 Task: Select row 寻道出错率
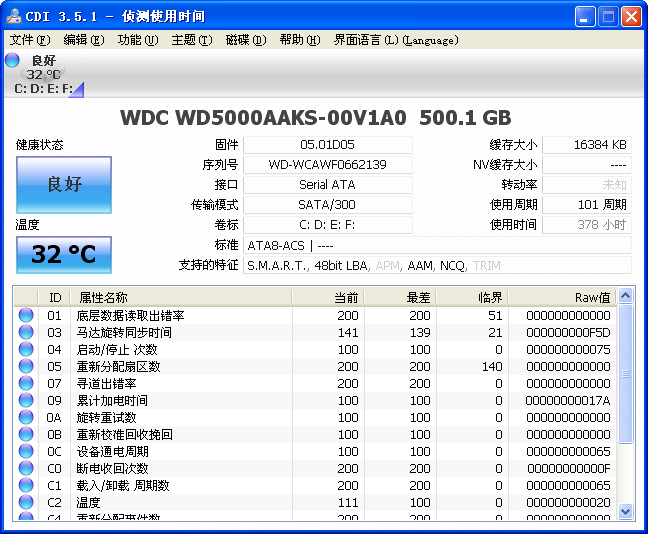pyautogui.click(x=315, y=383)
